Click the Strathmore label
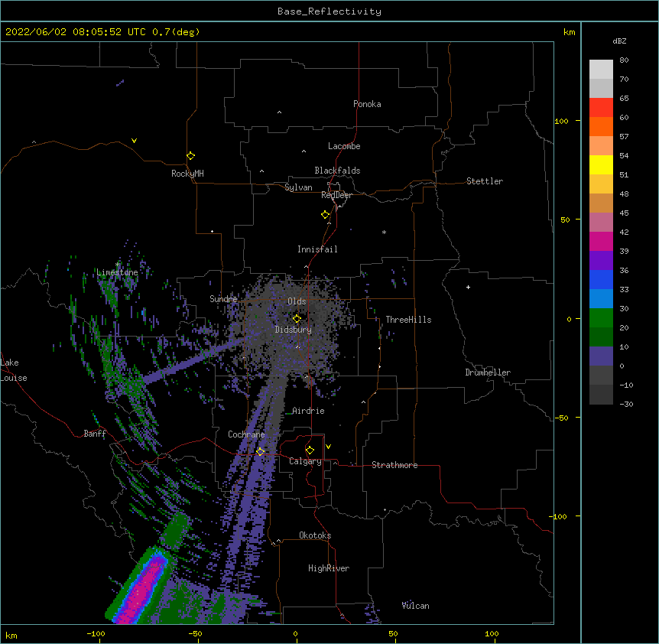Viewport: 659px width, 644px height. point(394,465)
